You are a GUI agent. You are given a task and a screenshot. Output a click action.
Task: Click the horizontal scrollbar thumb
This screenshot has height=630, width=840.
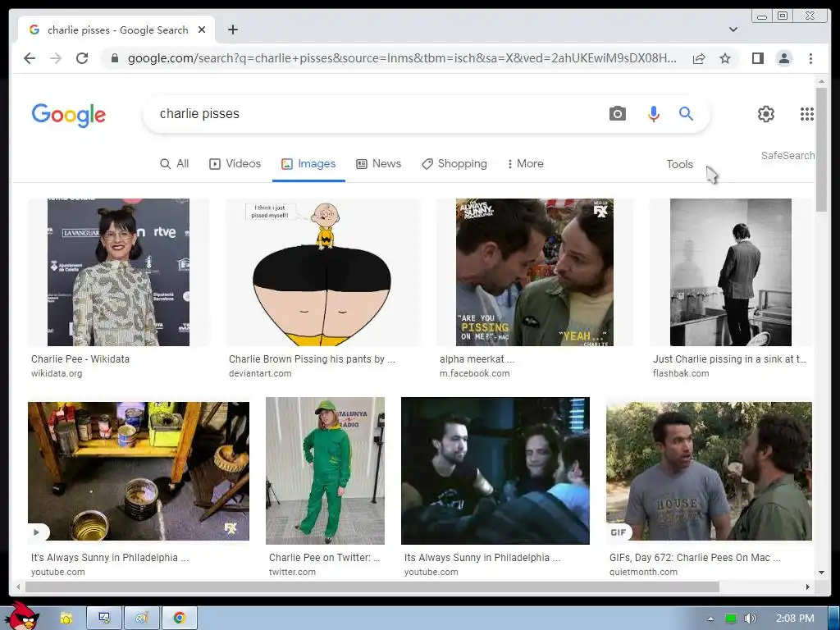click(x=372, y=587)
